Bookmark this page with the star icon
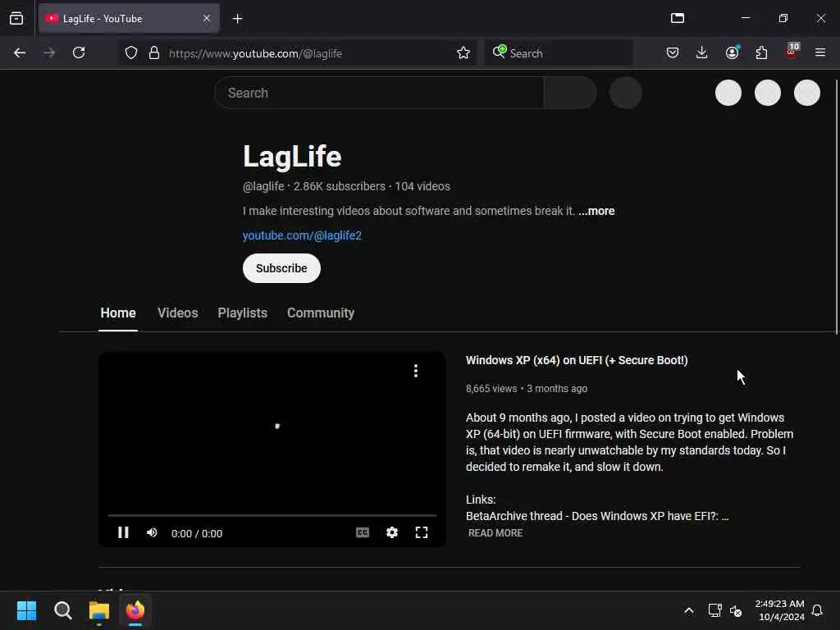Viewport: 840px width, 630px height. pos(463,53)
